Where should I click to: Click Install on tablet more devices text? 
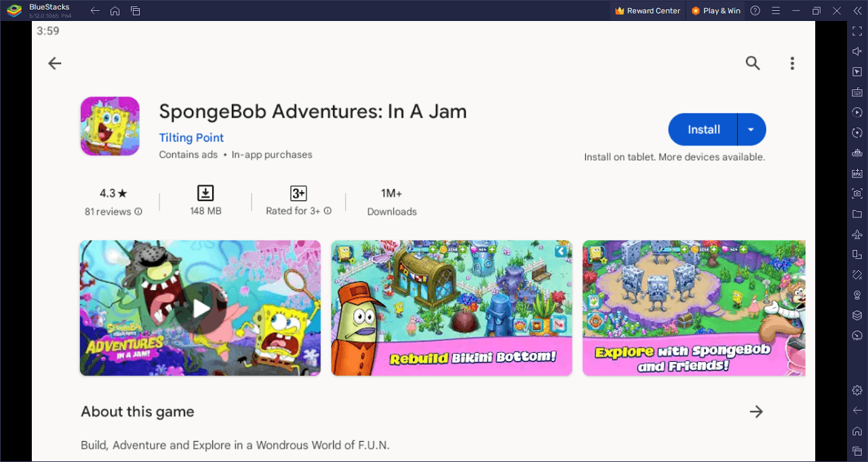pos(675,156)
